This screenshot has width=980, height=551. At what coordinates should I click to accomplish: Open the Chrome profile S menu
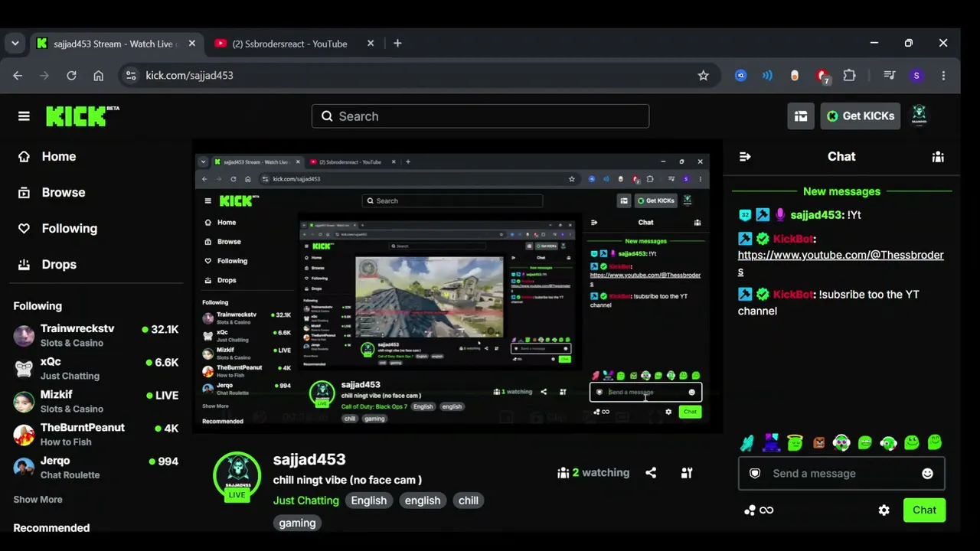pyautogui.click(x=916, y=75)
